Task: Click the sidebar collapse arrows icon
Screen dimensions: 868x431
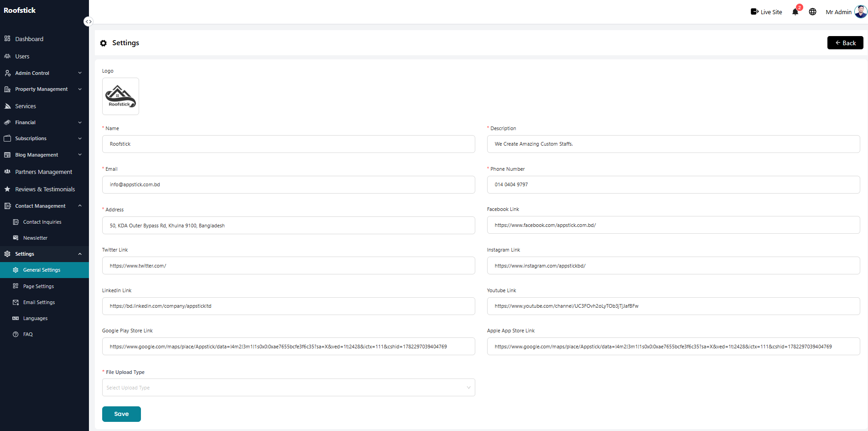Action: 88,21
